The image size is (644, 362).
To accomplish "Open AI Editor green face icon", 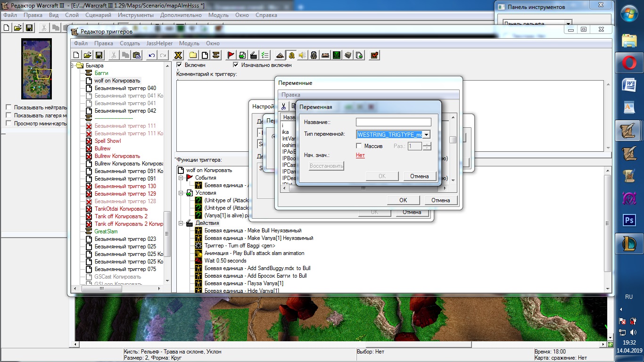I will pyautogui.click(x=337, y=55).
